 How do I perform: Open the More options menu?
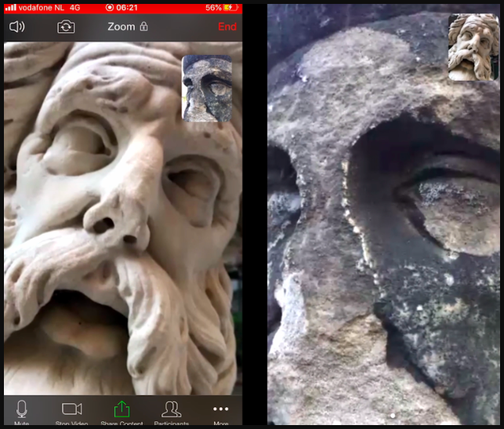(220, 410)
